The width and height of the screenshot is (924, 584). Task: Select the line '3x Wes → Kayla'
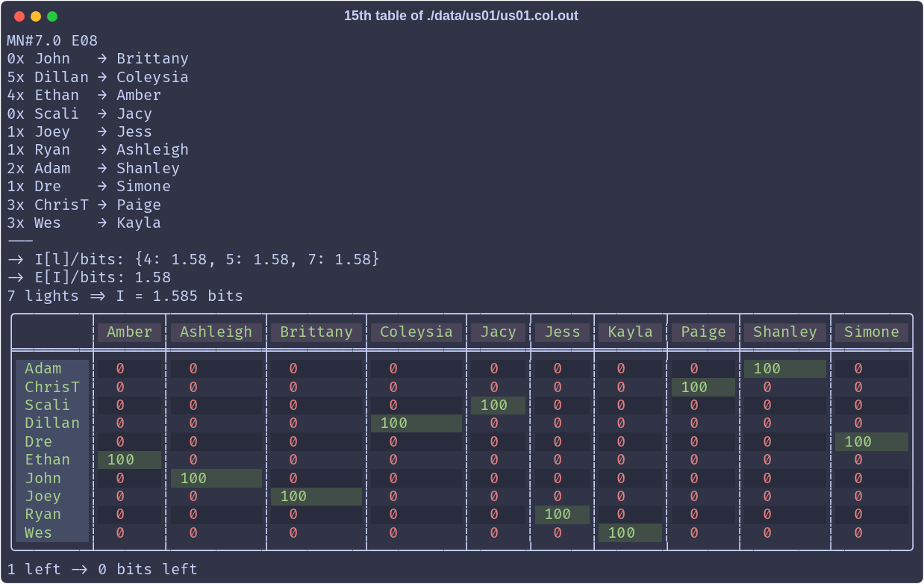coord(84,223)
